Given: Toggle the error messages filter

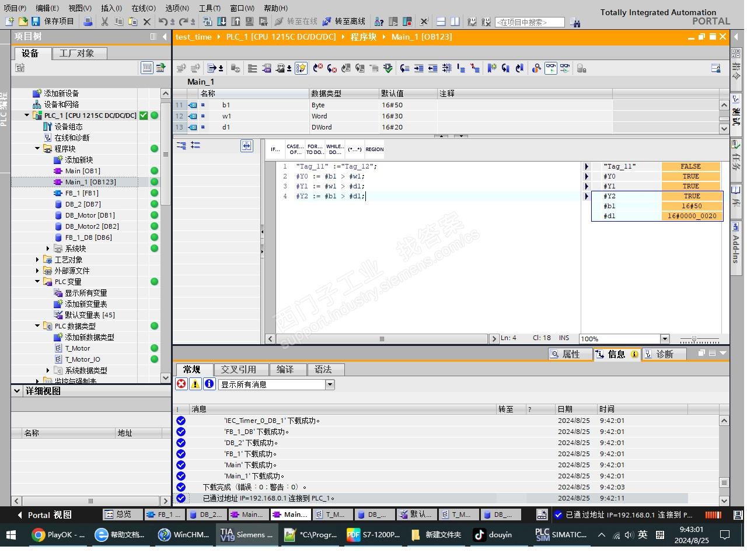Looking at the screenshot, I should [x=181, y=384].
